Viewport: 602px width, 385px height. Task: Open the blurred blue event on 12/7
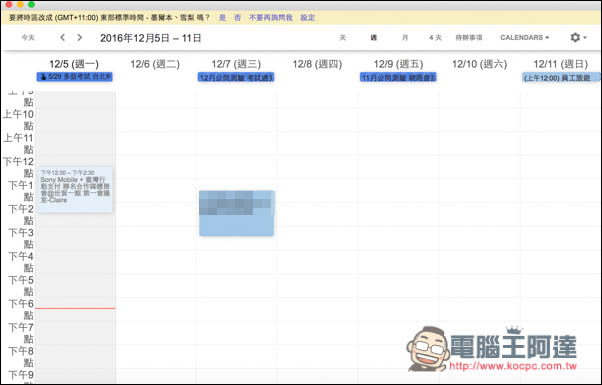click(x=236, y=213)
